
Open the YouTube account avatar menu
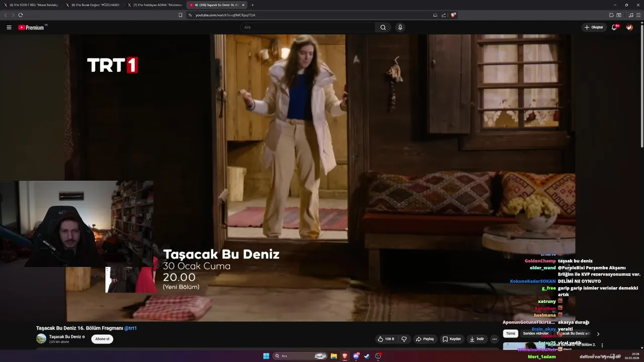629,27
